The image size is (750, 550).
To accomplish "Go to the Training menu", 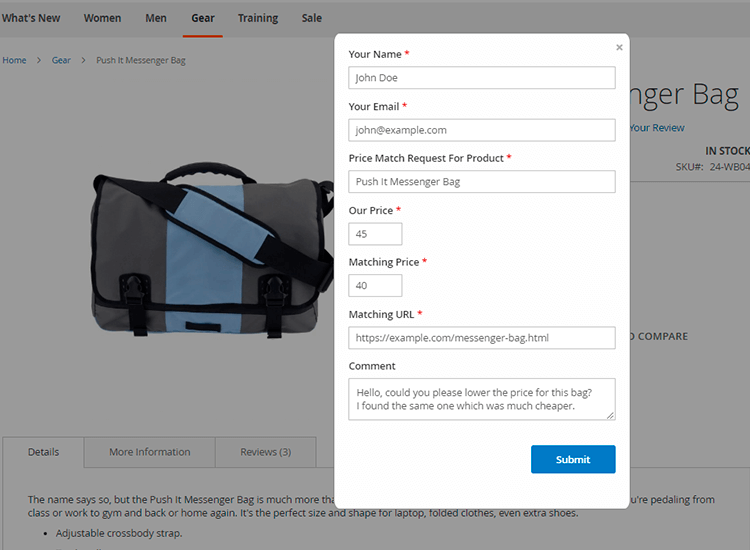I will tap(258, 18).
